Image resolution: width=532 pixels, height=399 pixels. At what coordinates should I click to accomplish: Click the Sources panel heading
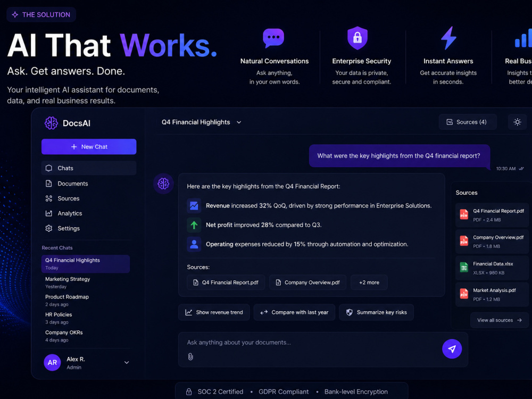pyautogui.click(x=467, y=193)
